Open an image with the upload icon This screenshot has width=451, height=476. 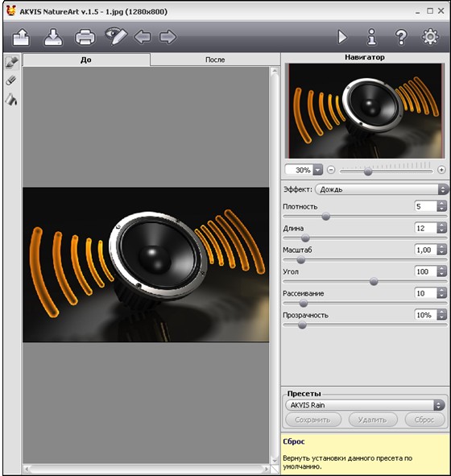(21, 37)
